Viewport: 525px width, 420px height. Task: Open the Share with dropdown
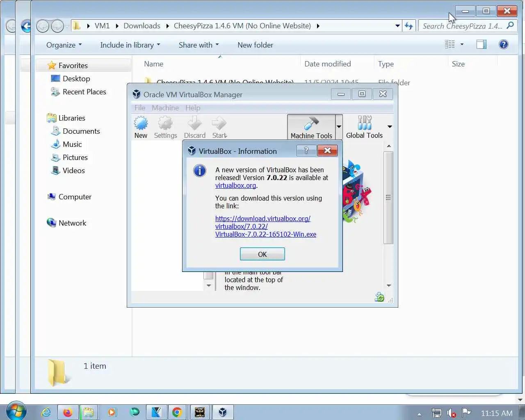point(199,45)
